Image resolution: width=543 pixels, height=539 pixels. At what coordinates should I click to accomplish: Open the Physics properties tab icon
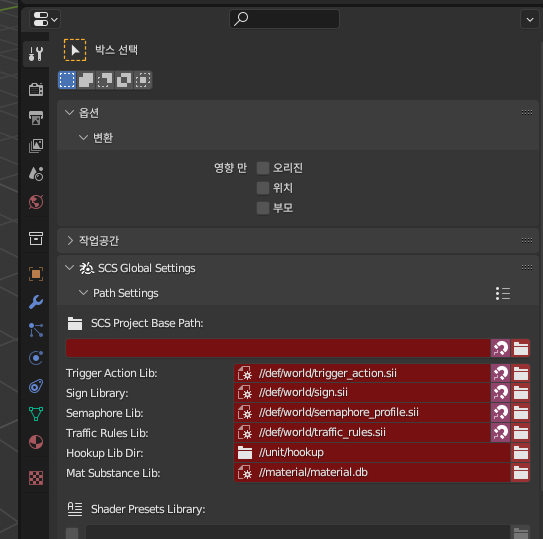(x=36, y=358)
